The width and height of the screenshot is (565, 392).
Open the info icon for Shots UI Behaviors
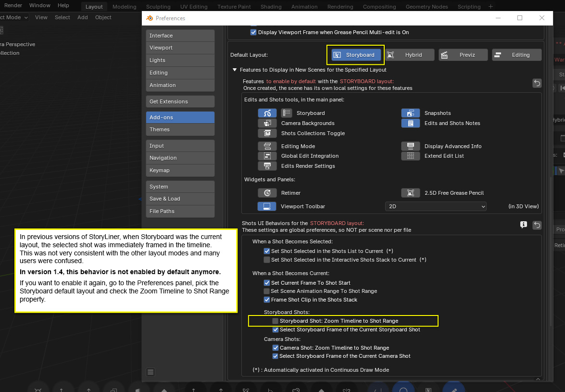(524, 225)
